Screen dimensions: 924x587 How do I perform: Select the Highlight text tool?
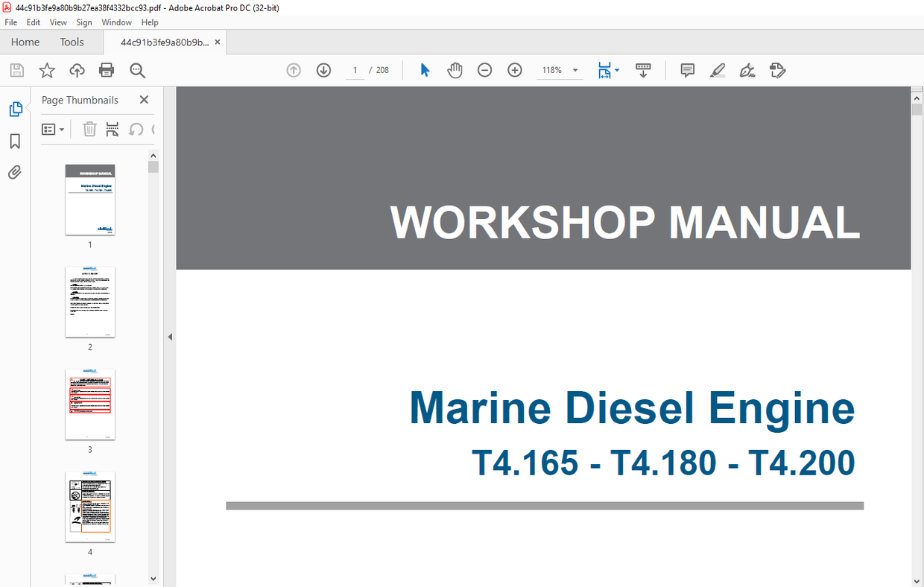tap(717, 70)
